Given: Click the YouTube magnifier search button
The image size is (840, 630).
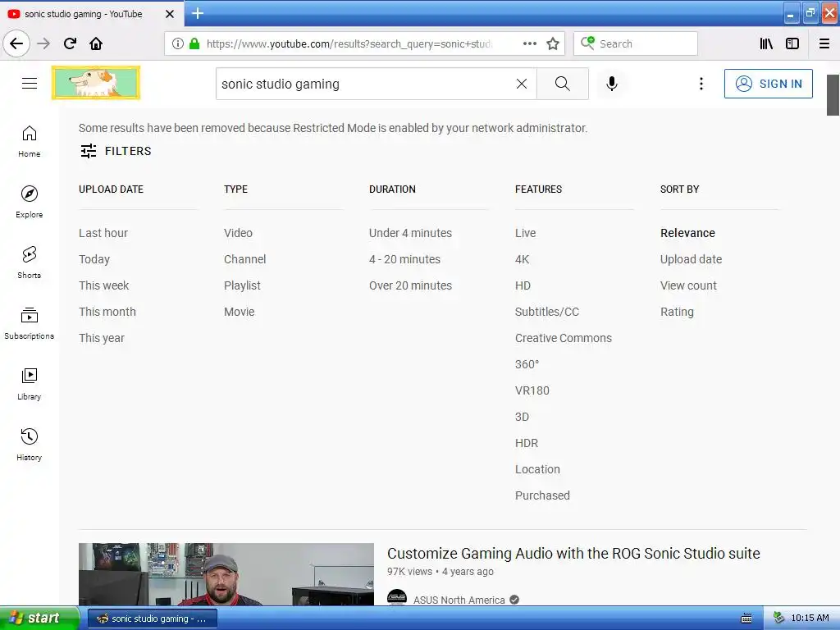Looking at the screenshot, I should 563,84.
